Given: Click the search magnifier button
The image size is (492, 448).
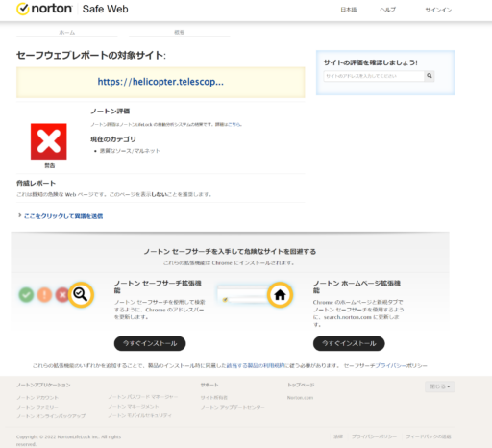Looking at the screenshot, I should (430, 76).
